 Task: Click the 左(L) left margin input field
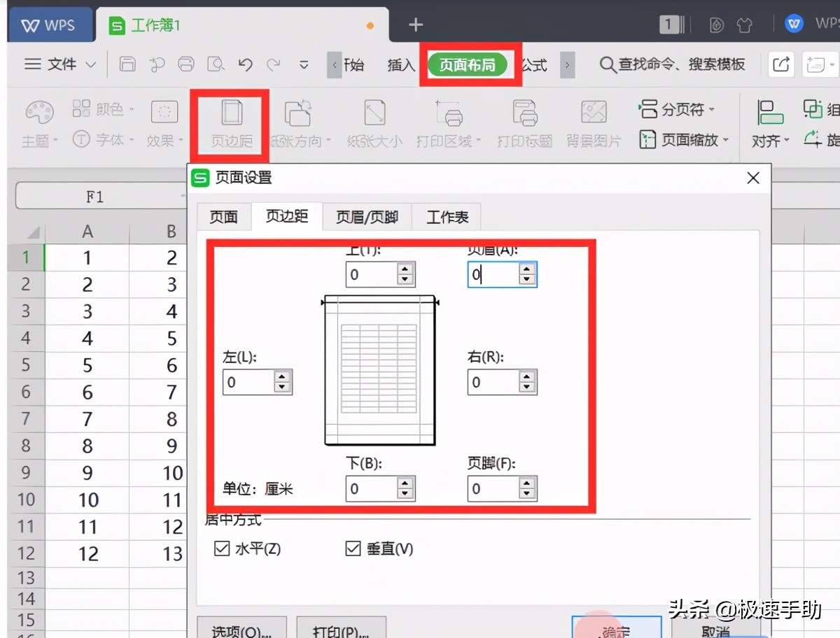click(248, 382)
